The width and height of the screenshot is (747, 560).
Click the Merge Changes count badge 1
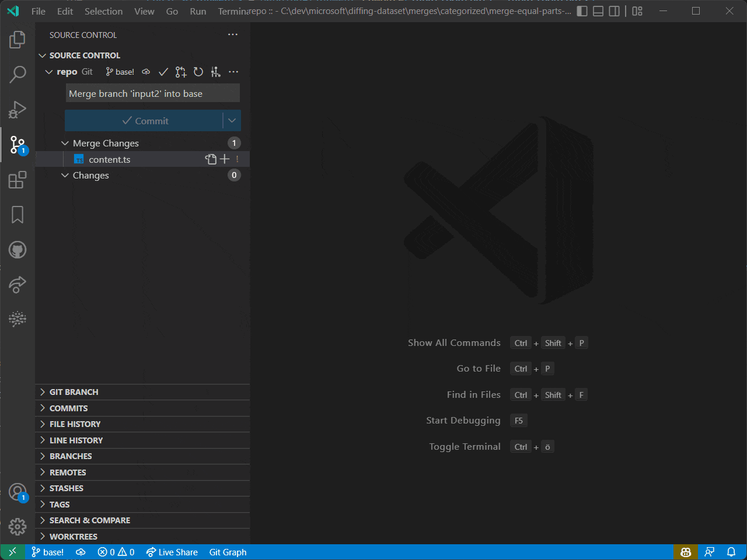(234, 143)
